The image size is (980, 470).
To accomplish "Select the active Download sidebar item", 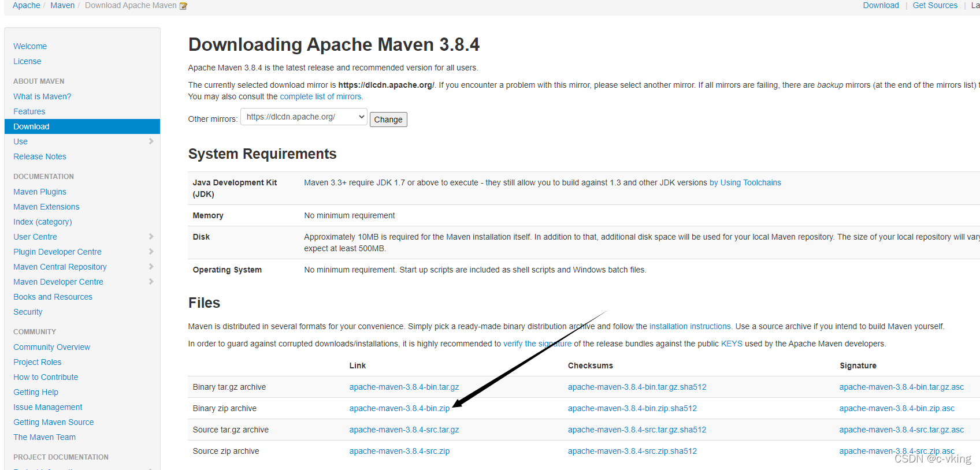I will pyautogui.click(x=82, y=126).
